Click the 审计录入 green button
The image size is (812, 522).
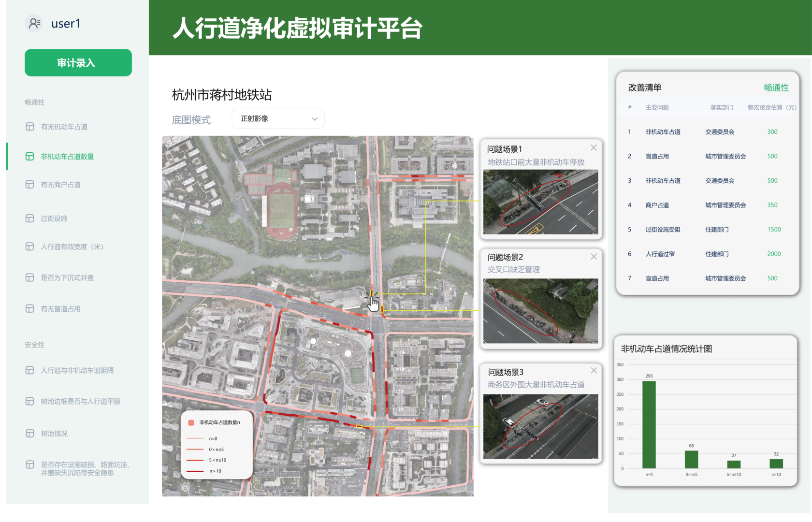[x=78, y=63]
